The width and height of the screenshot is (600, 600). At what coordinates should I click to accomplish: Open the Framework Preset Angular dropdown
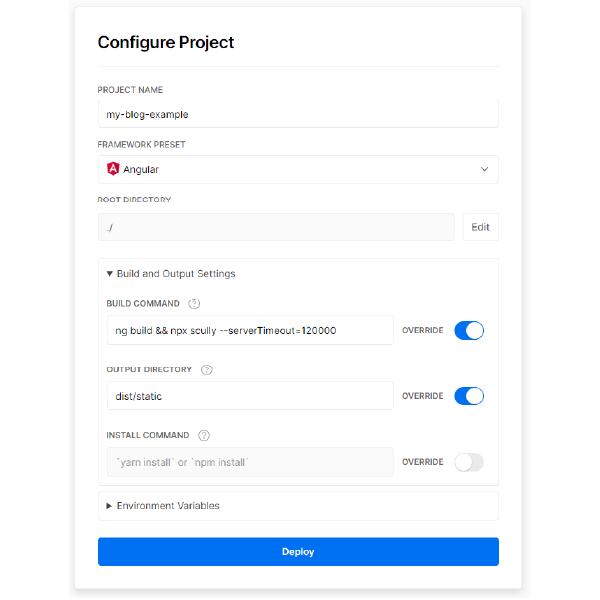(298, 169)
